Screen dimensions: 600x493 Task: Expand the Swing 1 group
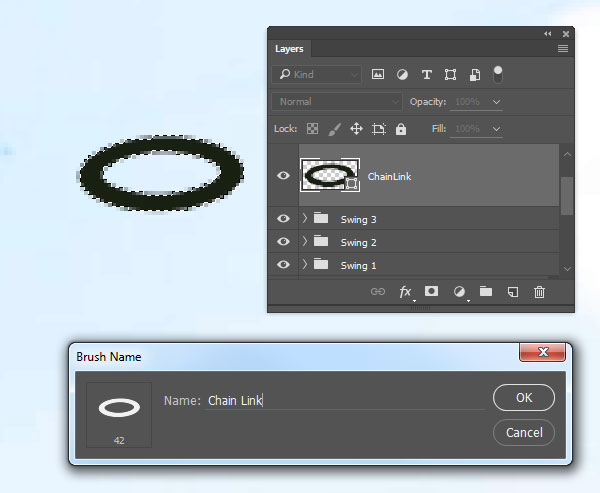(x=305, y=264)
